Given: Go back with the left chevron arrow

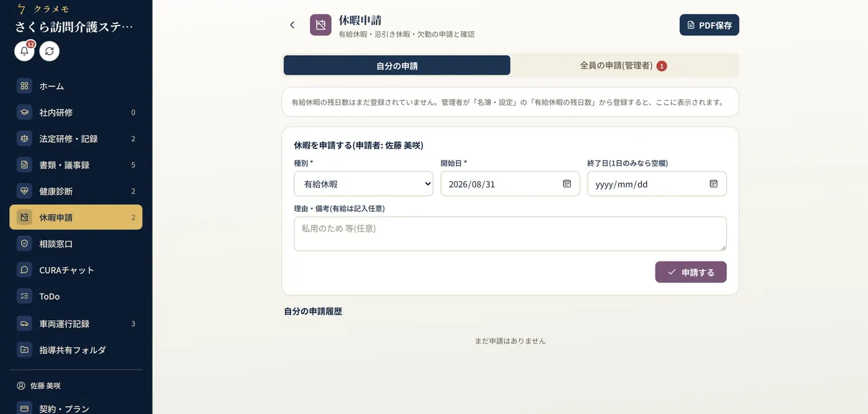Looking at the screenshot, I should point(293,25).
